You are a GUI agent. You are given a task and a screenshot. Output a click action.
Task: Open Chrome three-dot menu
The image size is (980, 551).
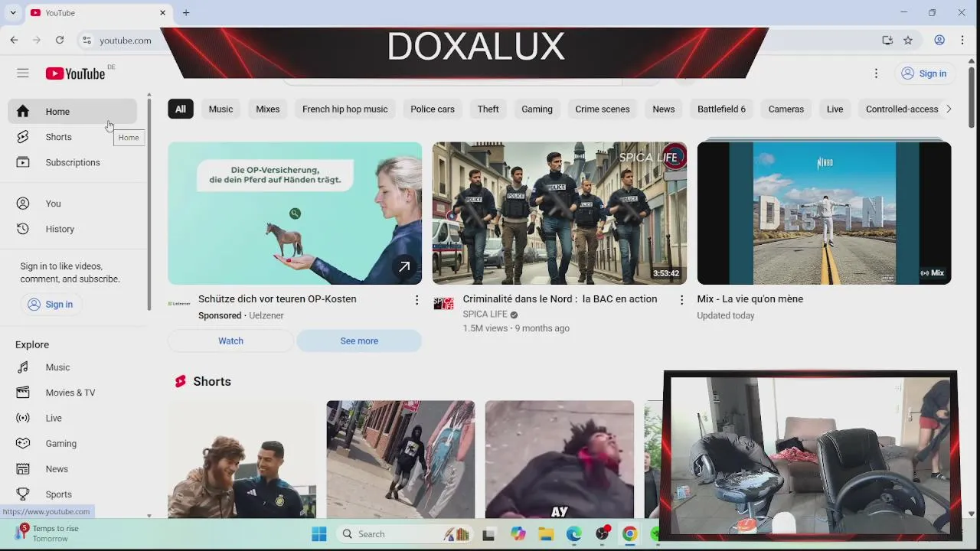[x=962, y=41]
